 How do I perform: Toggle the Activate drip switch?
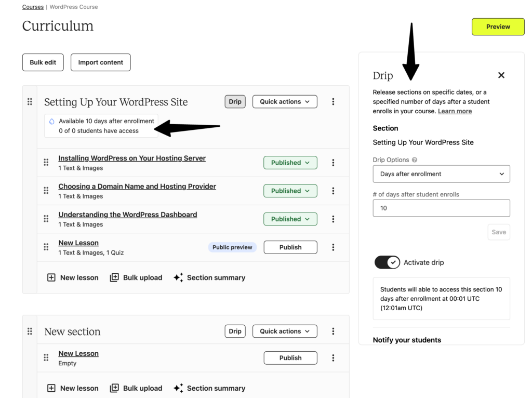point(387,262)
